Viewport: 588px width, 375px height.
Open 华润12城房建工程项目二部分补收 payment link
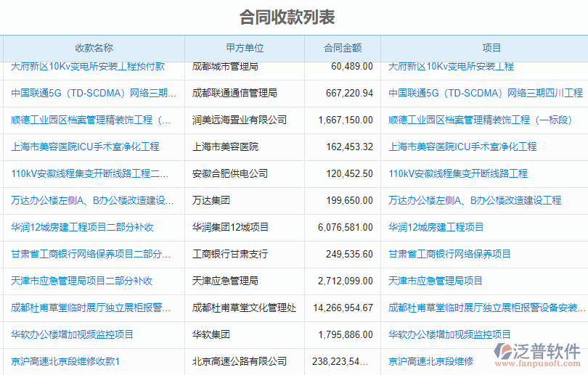tap(82, 227)
